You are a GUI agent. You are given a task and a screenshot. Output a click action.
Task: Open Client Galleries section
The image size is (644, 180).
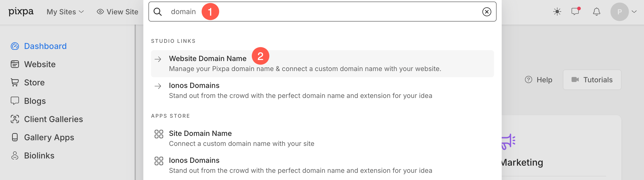coord(53,119)
